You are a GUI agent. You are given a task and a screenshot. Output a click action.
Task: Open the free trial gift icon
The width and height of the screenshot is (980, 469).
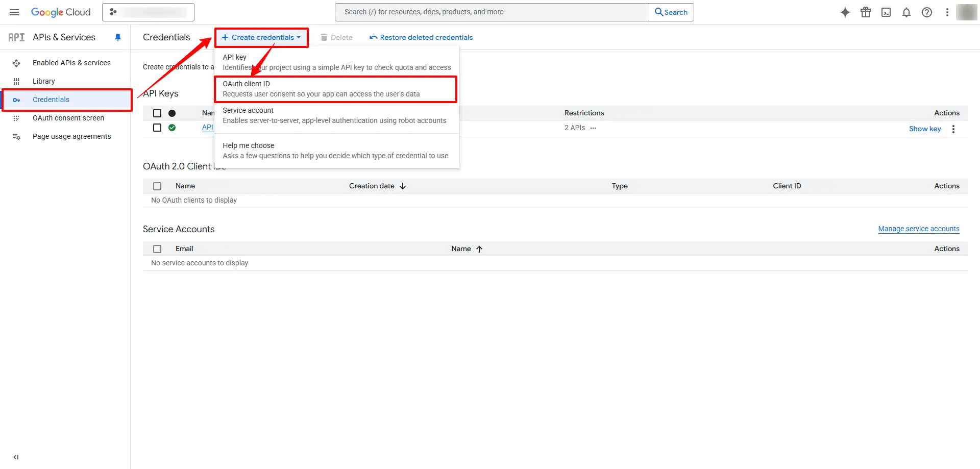(x=866, y=12)
